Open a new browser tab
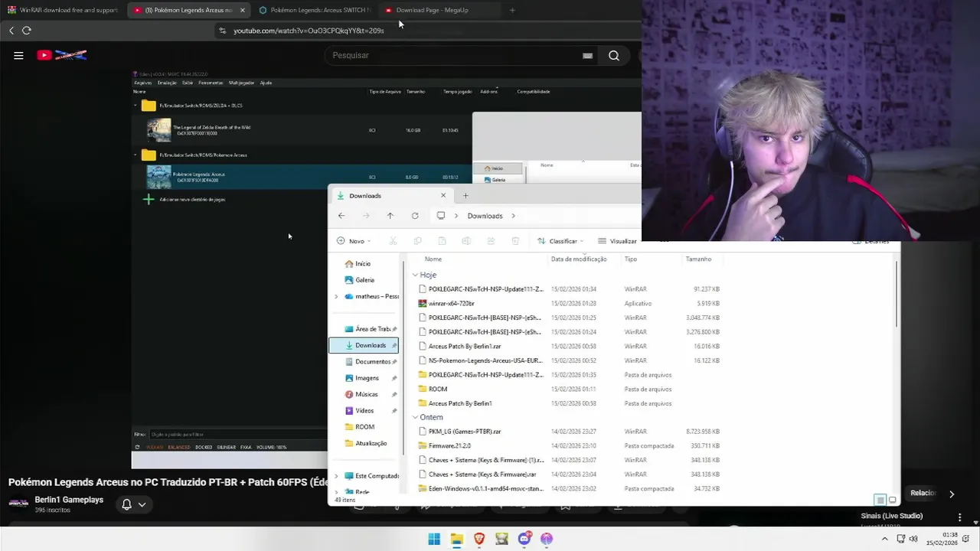This screenshot has width=980, height=551. point(512,10)
